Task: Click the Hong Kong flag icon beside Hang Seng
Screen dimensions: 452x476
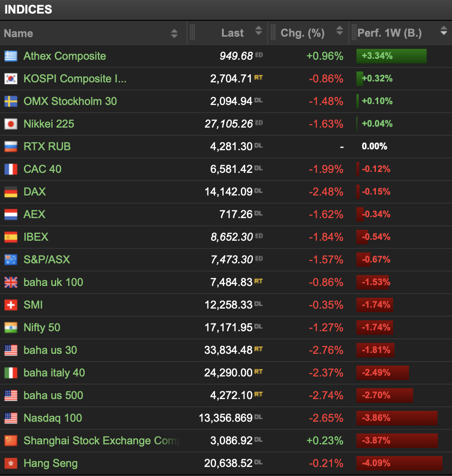Action: click(x=10, y=463)
